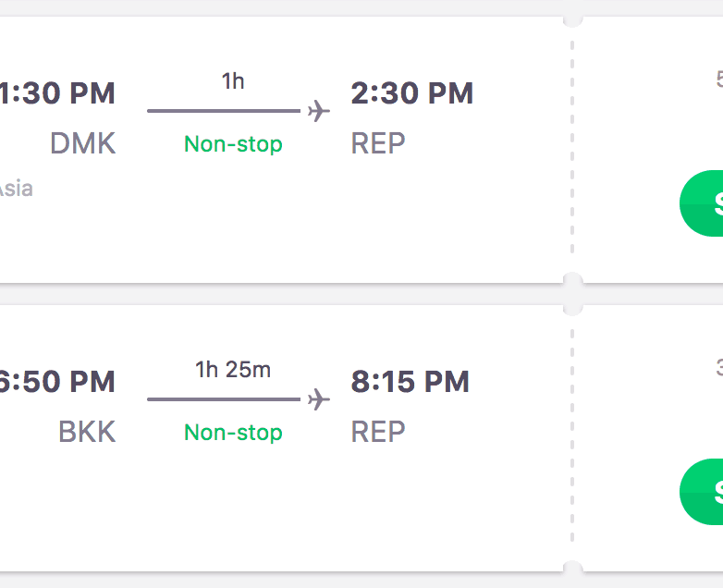The image size is (723, 588).
Task: Click the 1h flight duration label
Action: (x=233, y=81)
